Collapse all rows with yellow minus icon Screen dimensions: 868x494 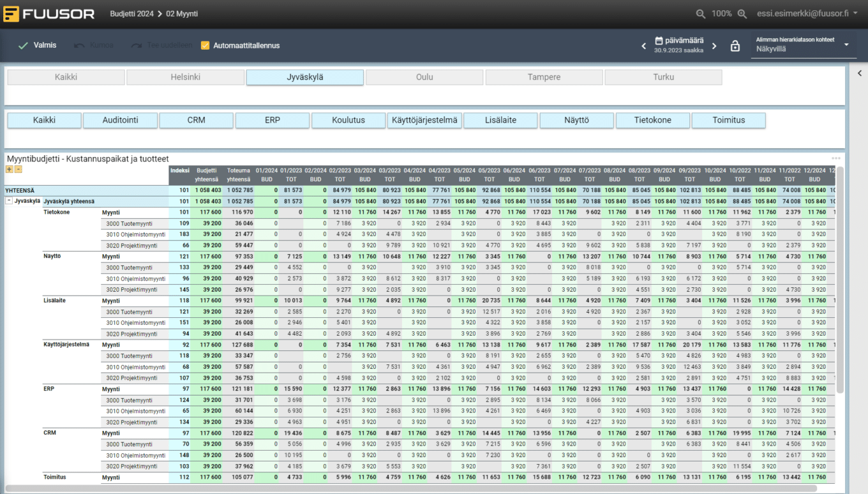[18, 169]
